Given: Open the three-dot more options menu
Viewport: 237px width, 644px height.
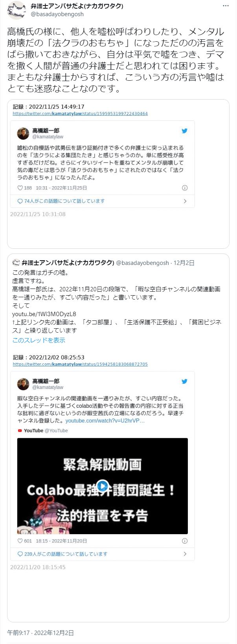Looking at the screenshot, I should tap(226, 6).
